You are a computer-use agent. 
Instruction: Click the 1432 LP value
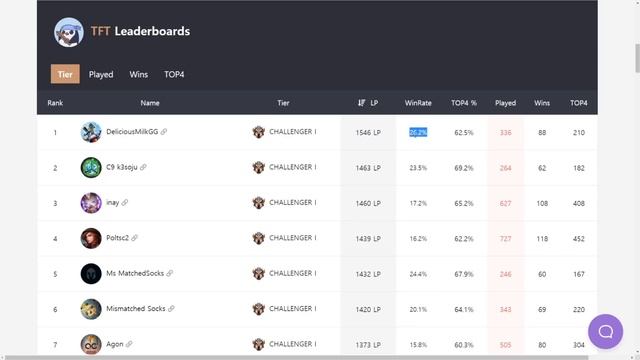pyautogui.click(x=368, y=274)
